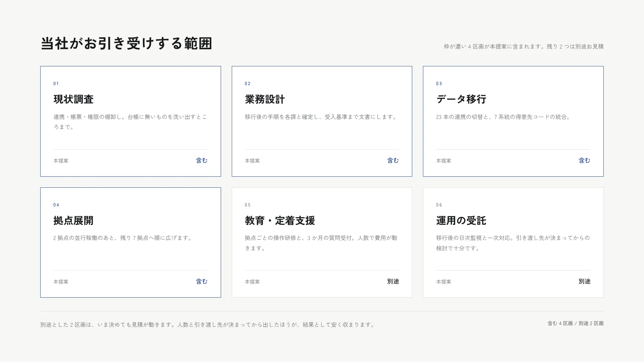Screen dimensions: 644x362
Task: Click 本提案 label in the 拠点展開 card
Action: click(x=61, y=282)
